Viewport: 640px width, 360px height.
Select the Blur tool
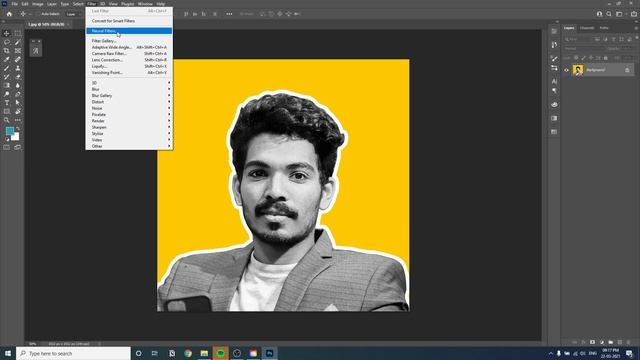pos(18,85)
